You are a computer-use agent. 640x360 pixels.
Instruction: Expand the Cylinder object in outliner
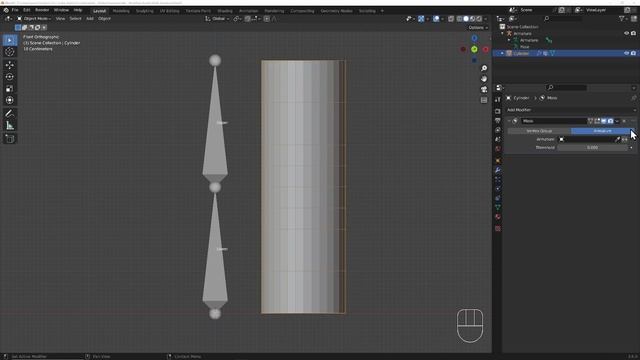click(503, 53)
